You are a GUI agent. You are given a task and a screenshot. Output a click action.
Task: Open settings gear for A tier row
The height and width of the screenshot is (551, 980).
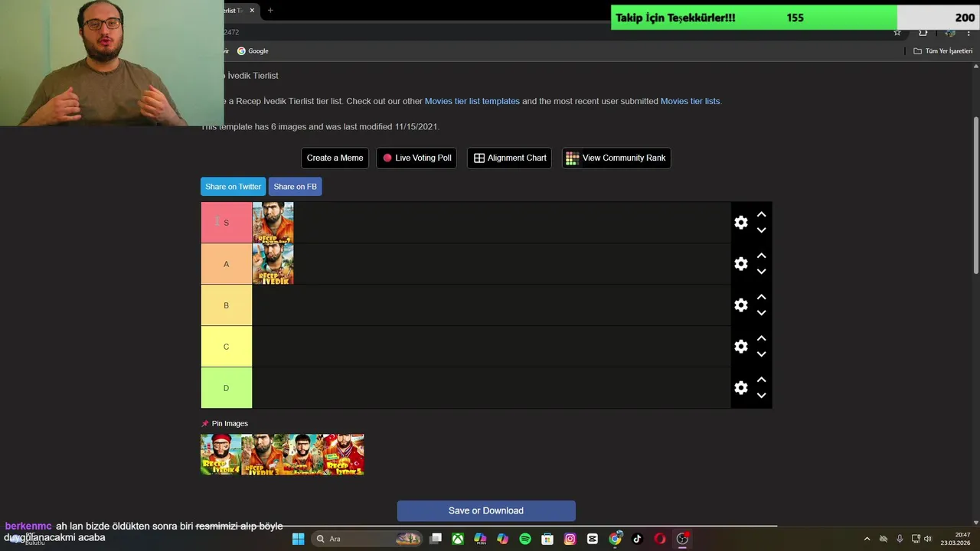point(740,264)
